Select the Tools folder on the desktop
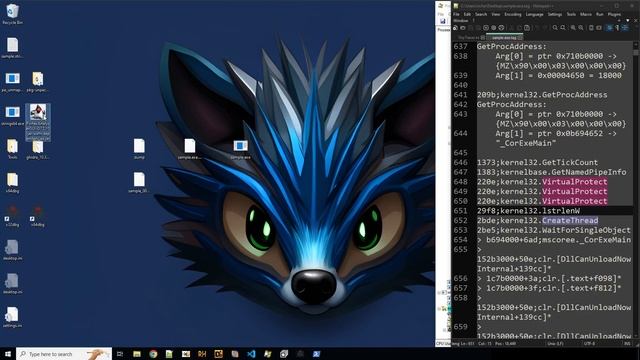The height and width of the screenshot is (360, 640). click(12, 148)
